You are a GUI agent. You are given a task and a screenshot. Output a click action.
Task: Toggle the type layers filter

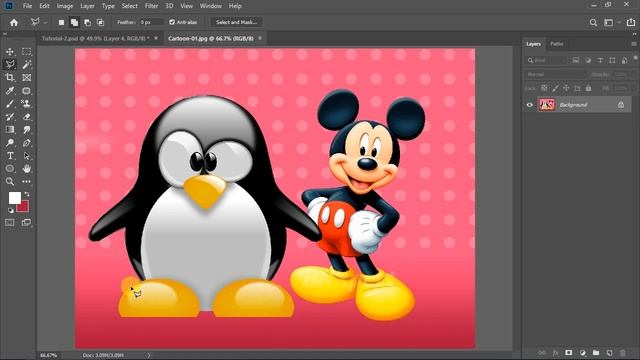(x=600, y=60)
